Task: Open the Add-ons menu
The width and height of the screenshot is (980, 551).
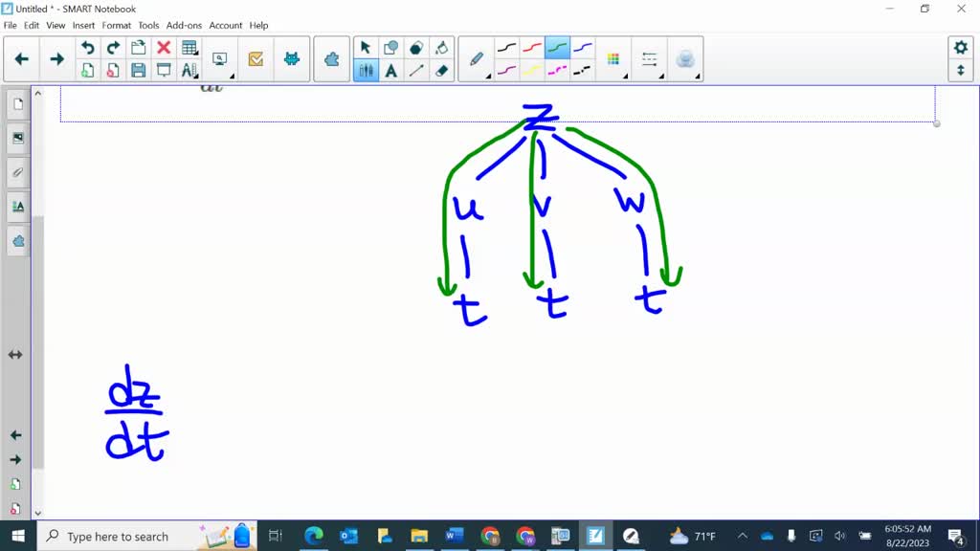Action: coord(184,26)
